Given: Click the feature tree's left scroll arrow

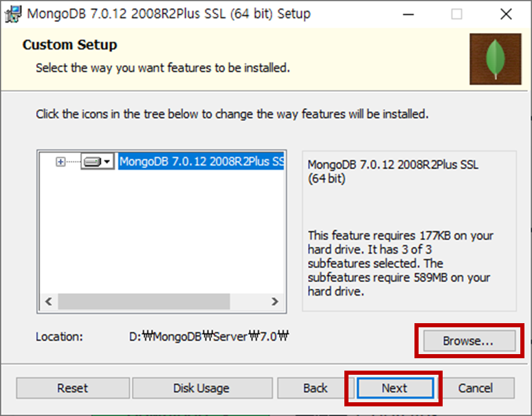Looking at the screenshot, I should [49, 301].
